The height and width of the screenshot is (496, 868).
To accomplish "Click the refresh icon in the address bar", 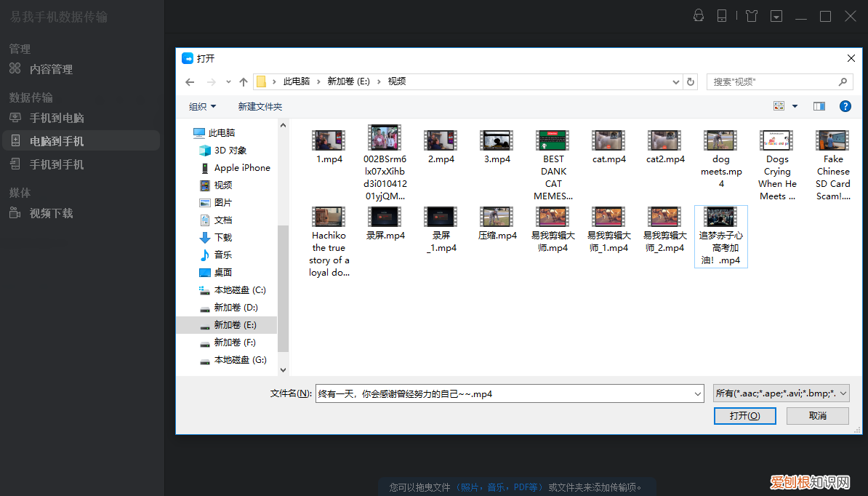I will [690, 81].
